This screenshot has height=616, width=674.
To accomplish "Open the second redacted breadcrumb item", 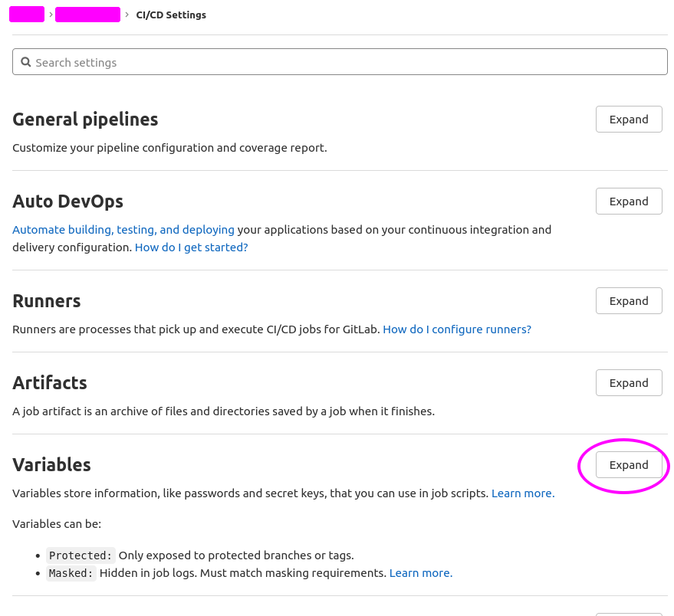I will coord(87,15).
